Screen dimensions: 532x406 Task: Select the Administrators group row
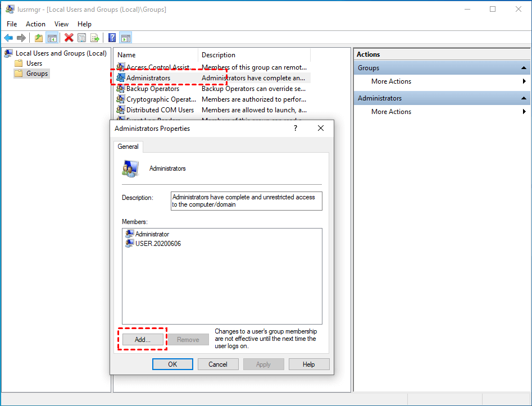[212, 78]
